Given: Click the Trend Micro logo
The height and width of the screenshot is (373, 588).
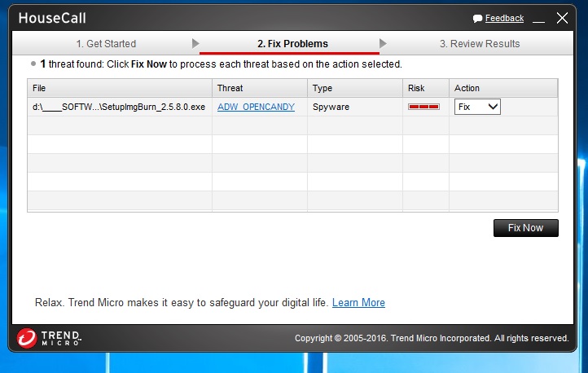Looking at the screenshot, I should pos(49,338).
